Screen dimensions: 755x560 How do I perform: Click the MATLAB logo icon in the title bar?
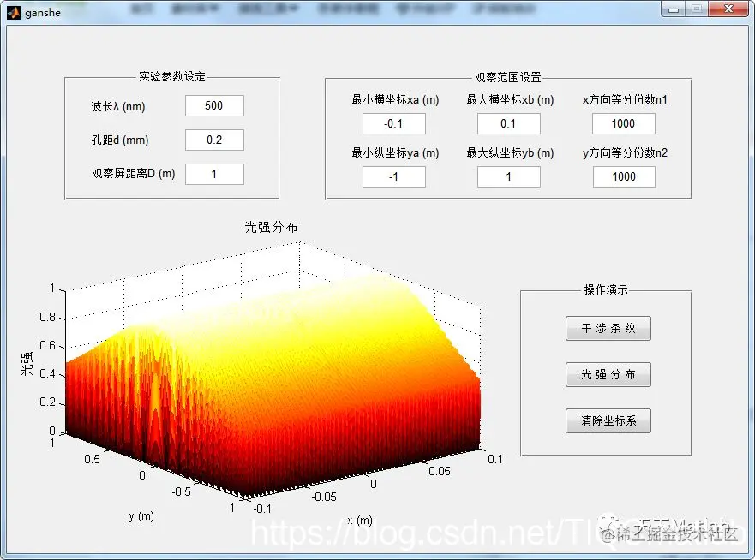[12, 12]
